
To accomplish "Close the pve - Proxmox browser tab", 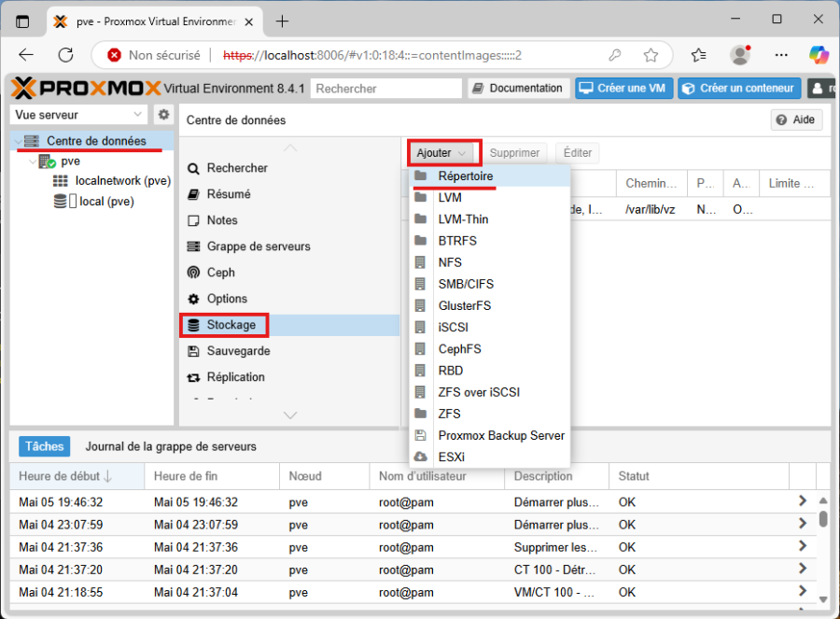I will pyautogui.click(x=249, y=22).
